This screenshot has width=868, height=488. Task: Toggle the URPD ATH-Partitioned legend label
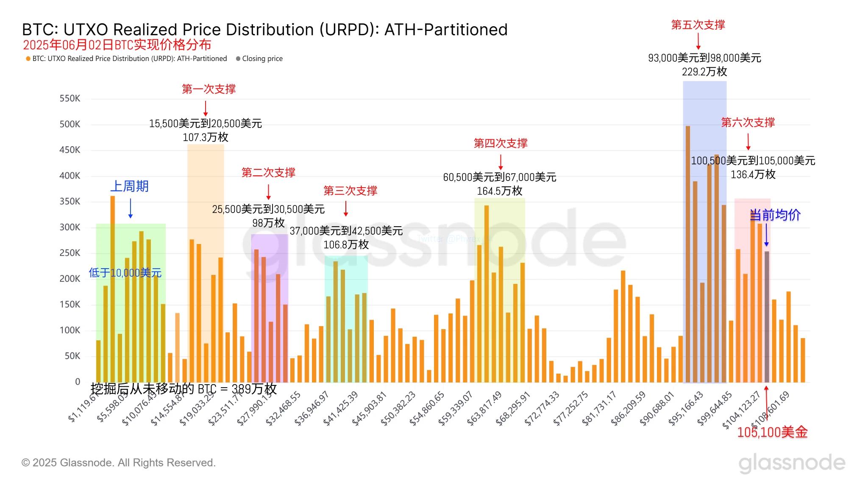click(x=129, y=59)
